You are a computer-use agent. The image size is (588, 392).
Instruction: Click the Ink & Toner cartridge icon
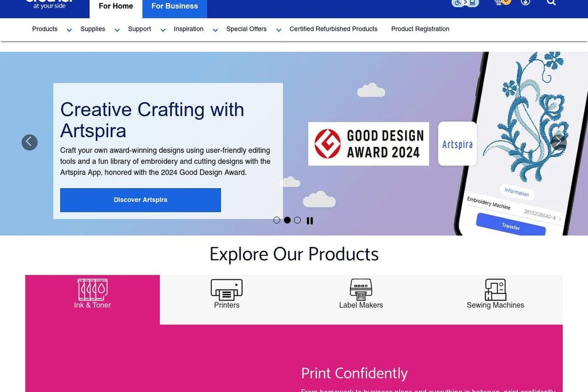[92, 289]
